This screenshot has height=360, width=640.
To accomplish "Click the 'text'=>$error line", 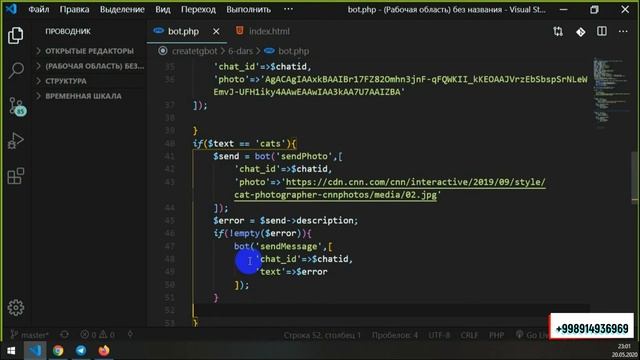I will point(291,272).
